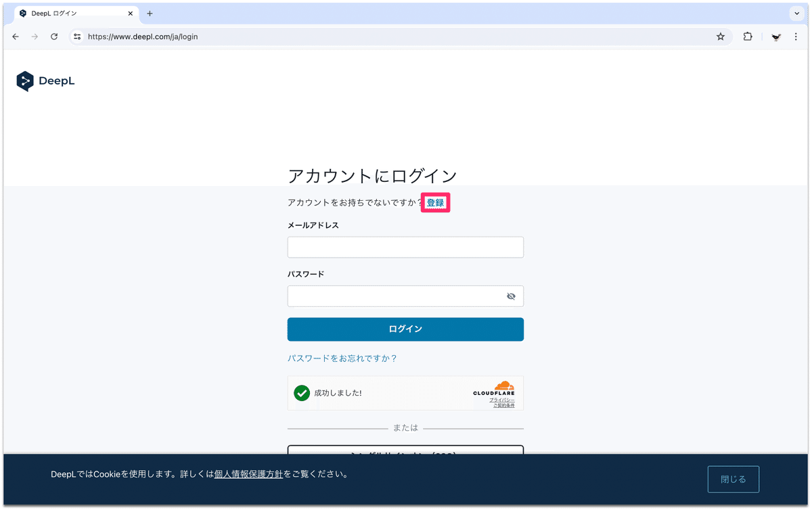This screenshot has width=812, height=510.
Task: Go back to the previous page
Action: 16,37
